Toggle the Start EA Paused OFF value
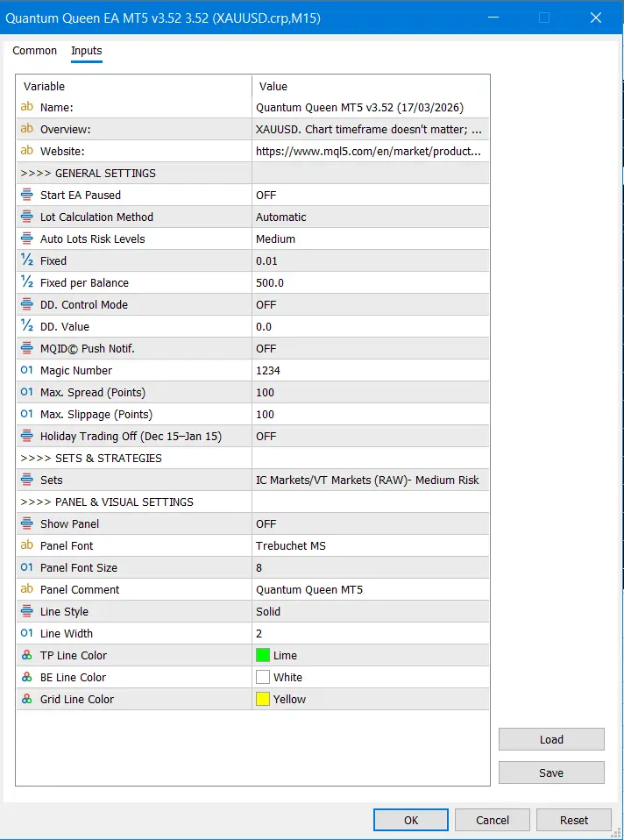This screenshot has height=840, width=624. click(x=371, y=195)
